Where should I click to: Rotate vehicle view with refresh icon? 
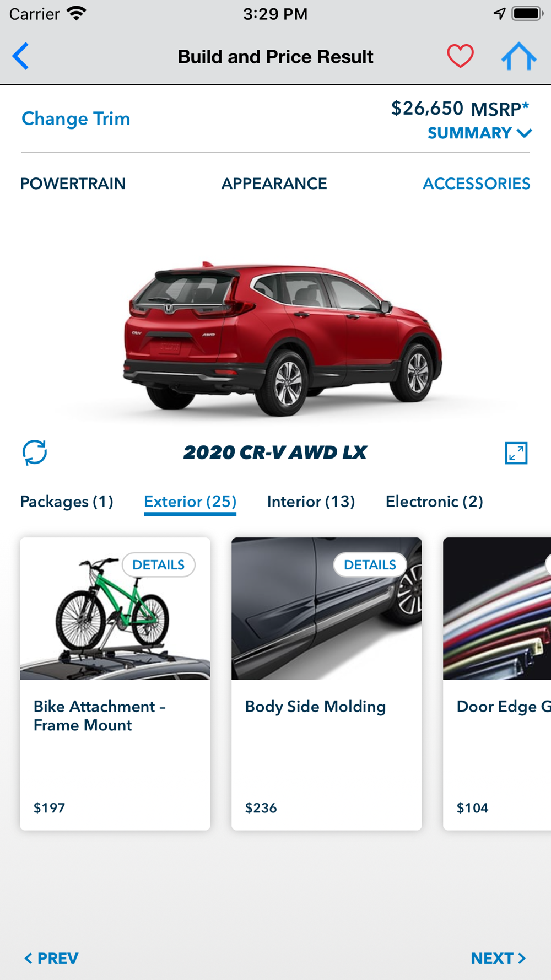tap(35, 453)
